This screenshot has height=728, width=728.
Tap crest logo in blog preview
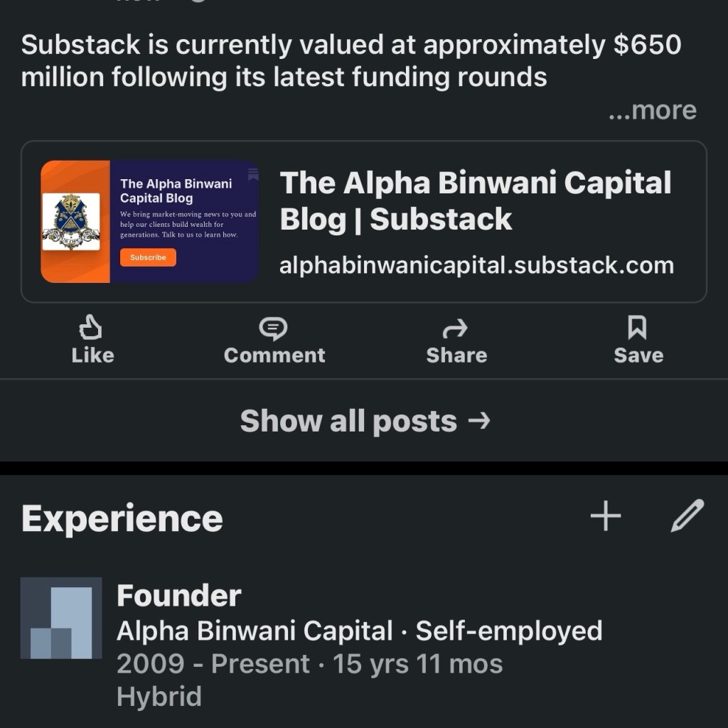(71, 222)
